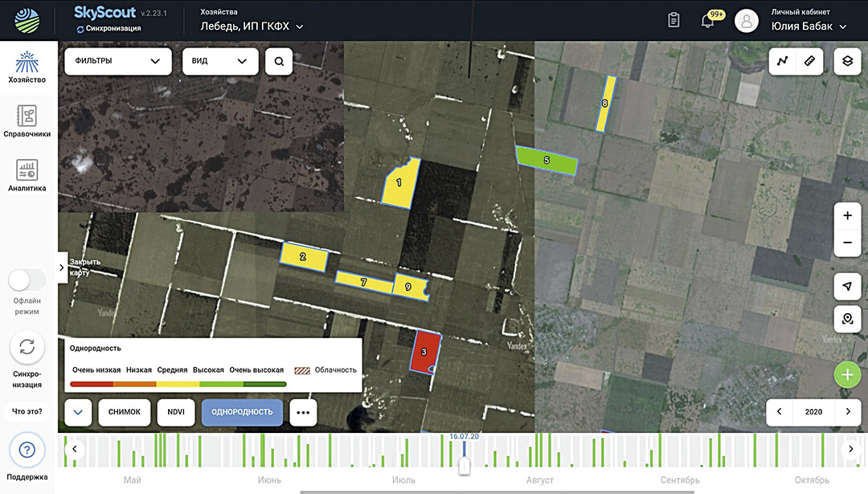868x494 pixels.
Task: Click the map search magnifier icon
Action: click(279, 61)
